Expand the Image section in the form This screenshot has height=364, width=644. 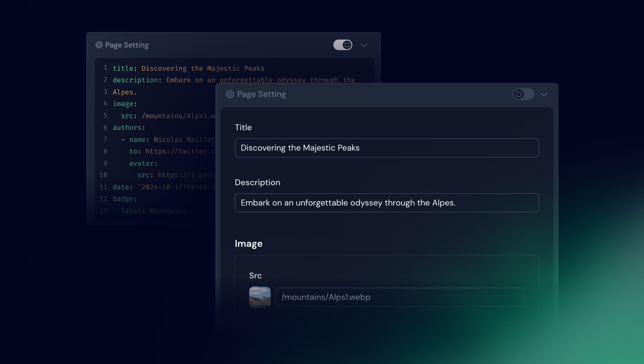[248, 243]
